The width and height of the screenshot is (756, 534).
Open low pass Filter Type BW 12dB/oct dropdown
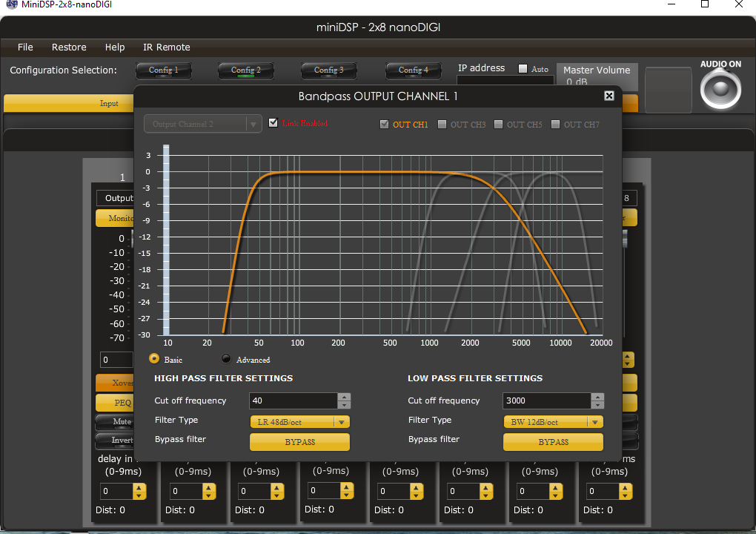point(554,421)
